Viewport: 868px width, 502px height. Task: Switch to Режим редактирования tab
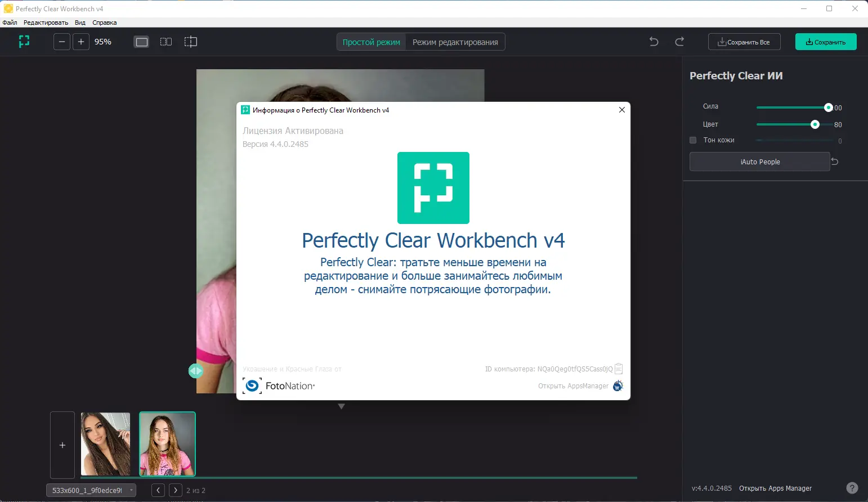[x=455, y=41]
